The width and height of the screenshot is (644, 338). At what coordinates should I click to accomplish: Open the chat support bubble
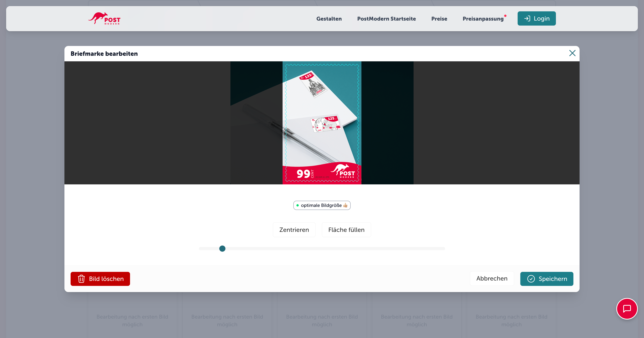coord(627,309)
